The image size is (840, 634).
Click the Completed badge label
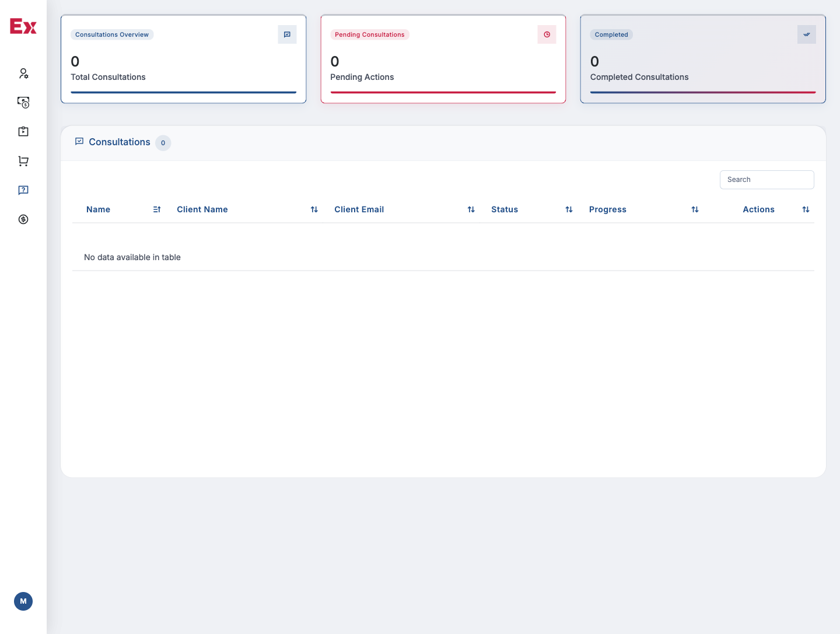click(611, 34)
